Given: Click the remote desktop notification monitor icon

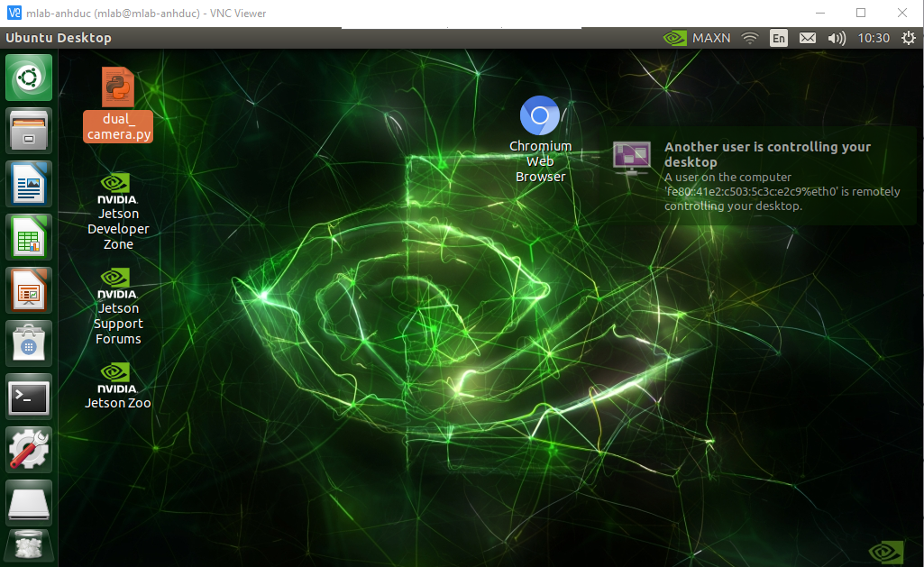Looking at the screenshot, I should click(x=632, y=158).
